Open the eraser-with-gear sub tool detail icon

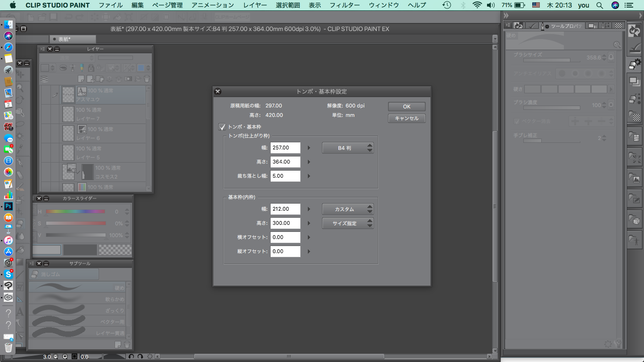pyautogui.click(x=635, y=64)
